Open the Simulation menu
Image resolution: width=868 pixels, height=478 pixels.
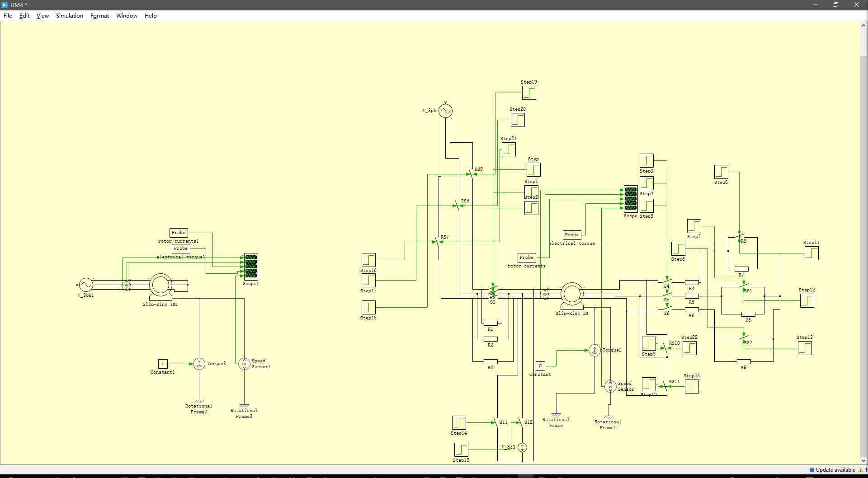[x=70, y=15]
